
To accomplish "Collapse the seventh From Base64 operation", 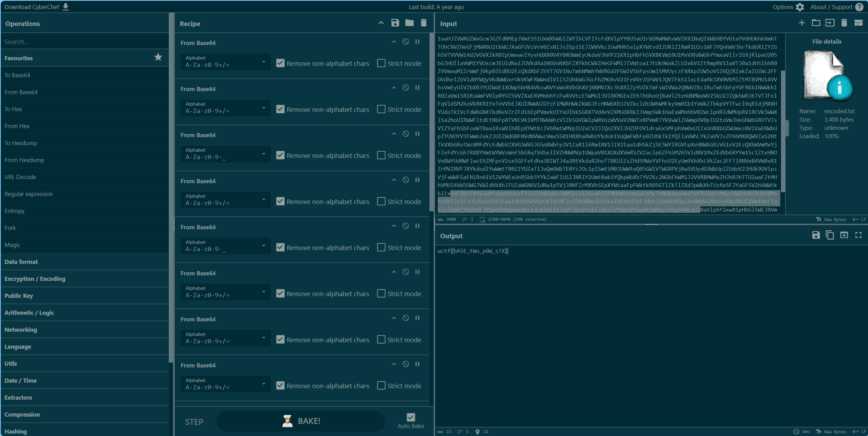I will (394, 318).
